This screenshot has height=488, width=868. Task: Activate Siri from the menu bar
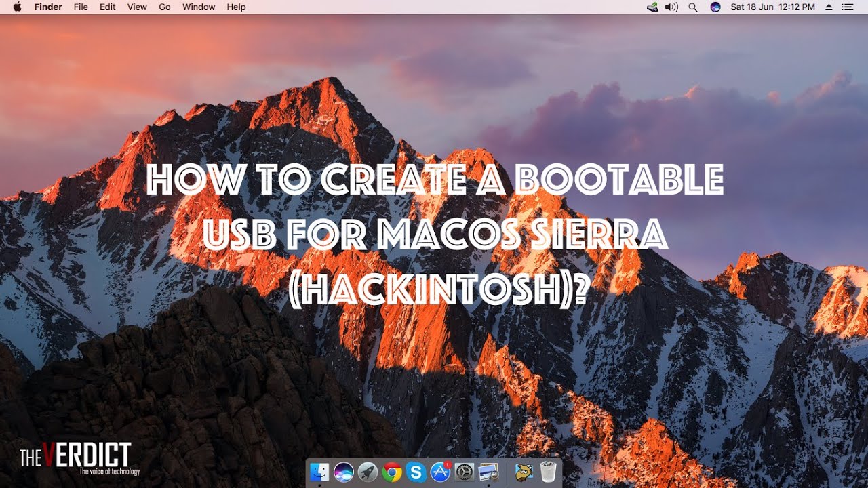click(x=715, y=7)
